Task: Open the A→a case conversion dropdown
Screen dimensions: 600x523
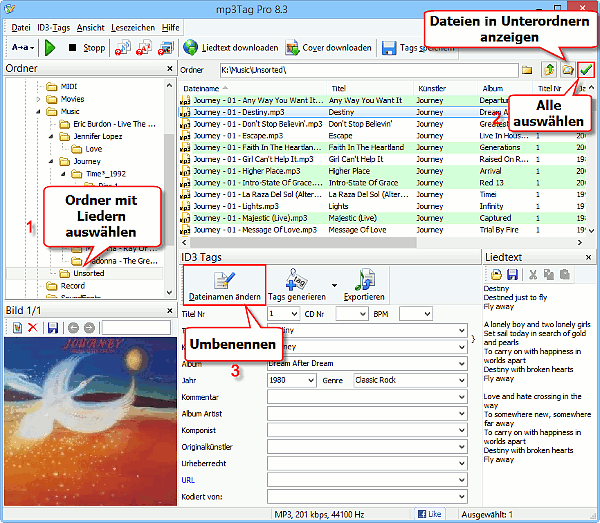Action: 23,48
